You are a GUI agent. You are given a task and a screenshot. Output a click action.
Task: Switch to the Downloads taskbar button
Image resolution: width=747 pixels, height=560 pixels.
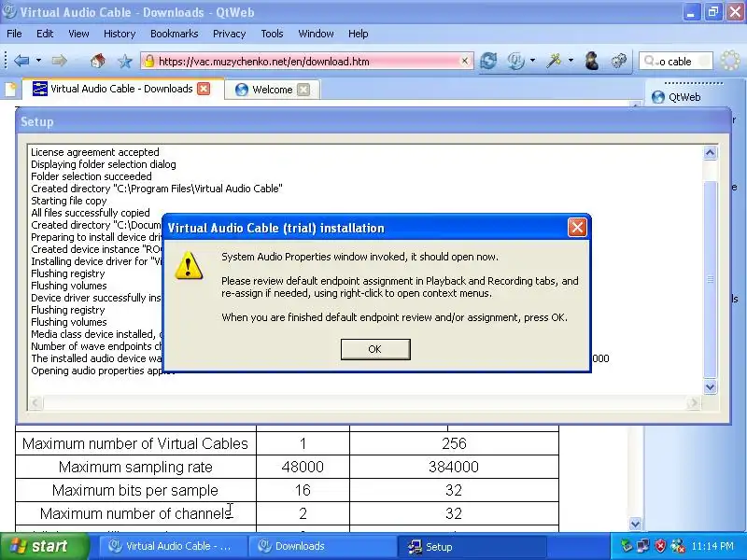(x=322, y=546)
